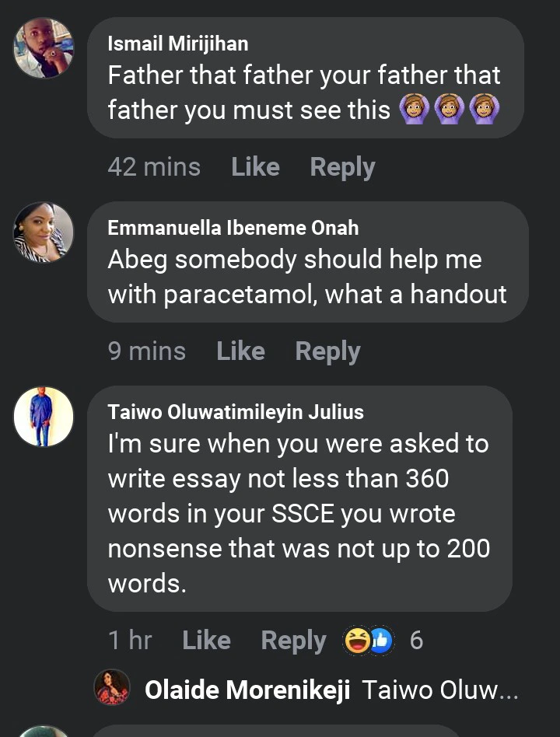Open Emmanuella Ibeneme Onah's profile picture
The height and width of the screenshot is (737, 560).
[x=44, y=232]
